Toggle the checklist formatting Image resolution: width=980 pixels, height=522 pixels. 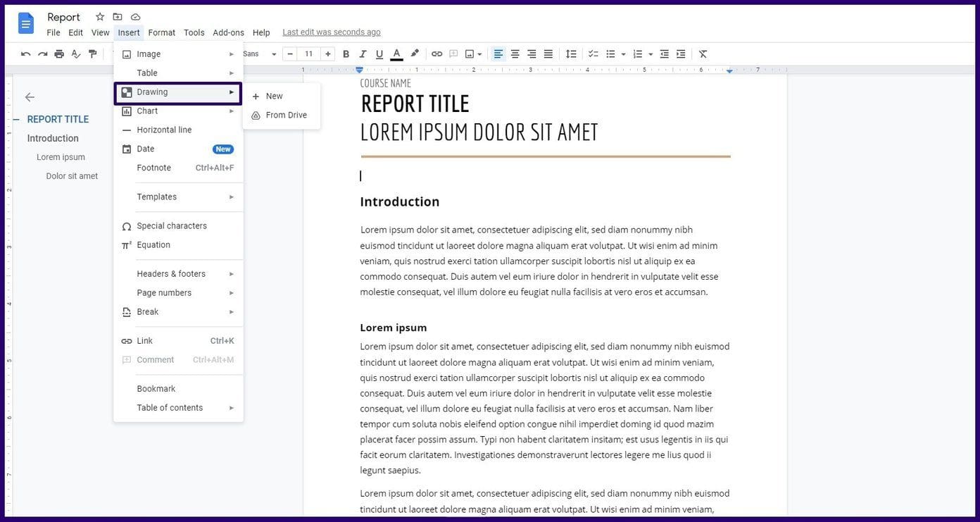pos(593,54)
